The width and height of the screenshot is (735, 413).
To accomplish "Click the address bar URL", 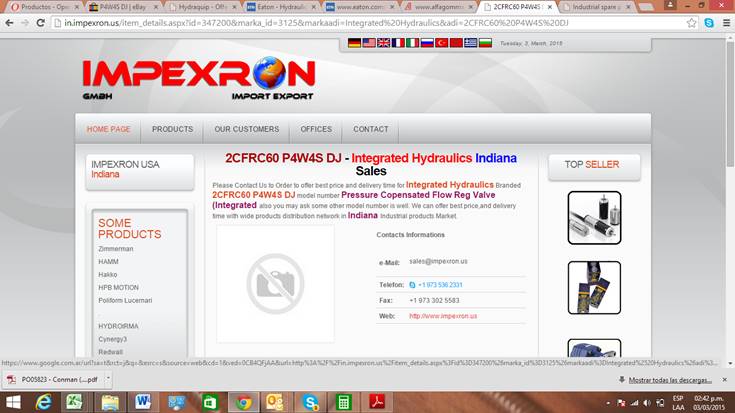I will point(316,23).
